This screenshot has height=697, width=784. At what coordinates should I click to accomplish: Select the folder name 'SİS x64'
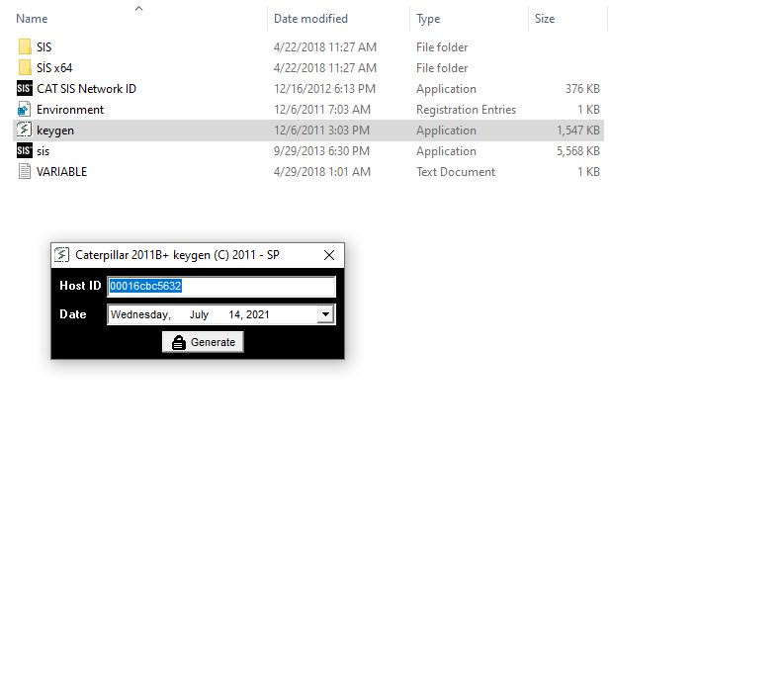[x=54, y=67]
